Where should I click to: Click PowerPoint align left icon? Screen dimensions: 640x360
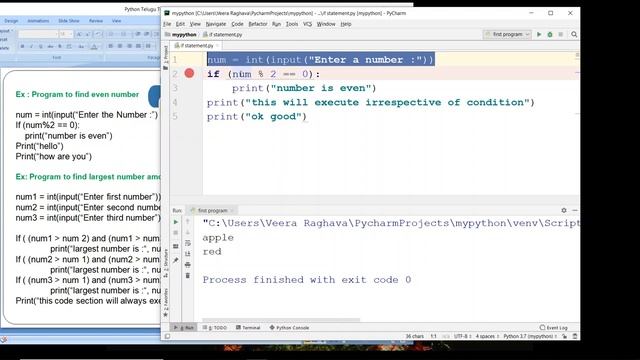click(111, 46)
